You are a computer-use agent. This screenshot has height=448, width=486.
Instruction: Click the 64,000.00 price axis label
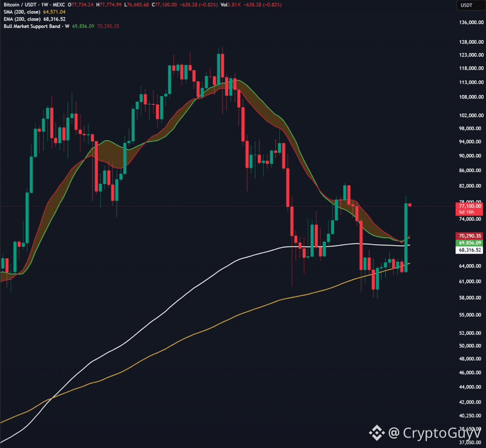coord(470,266)
